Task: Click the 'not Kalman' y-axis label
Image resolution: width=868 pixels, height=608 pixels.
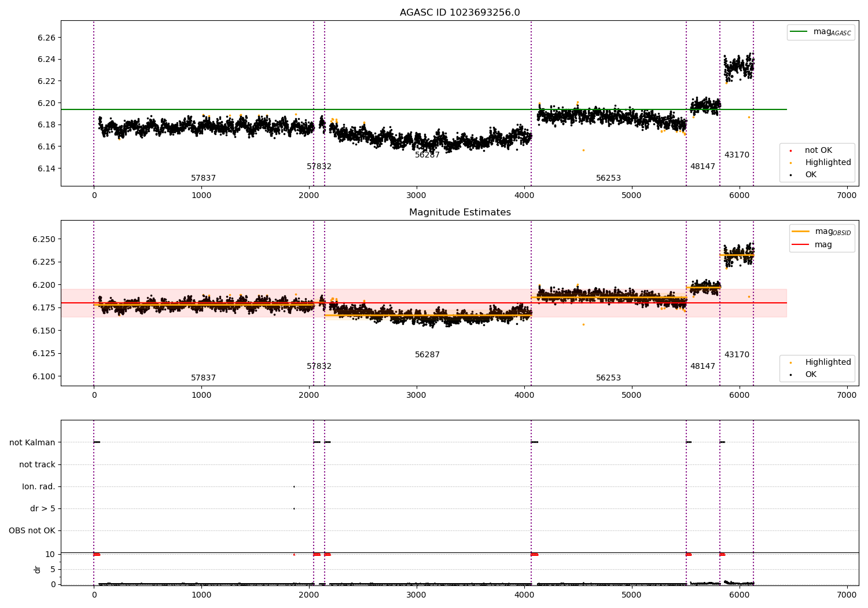Action: [x=32, y=443]
